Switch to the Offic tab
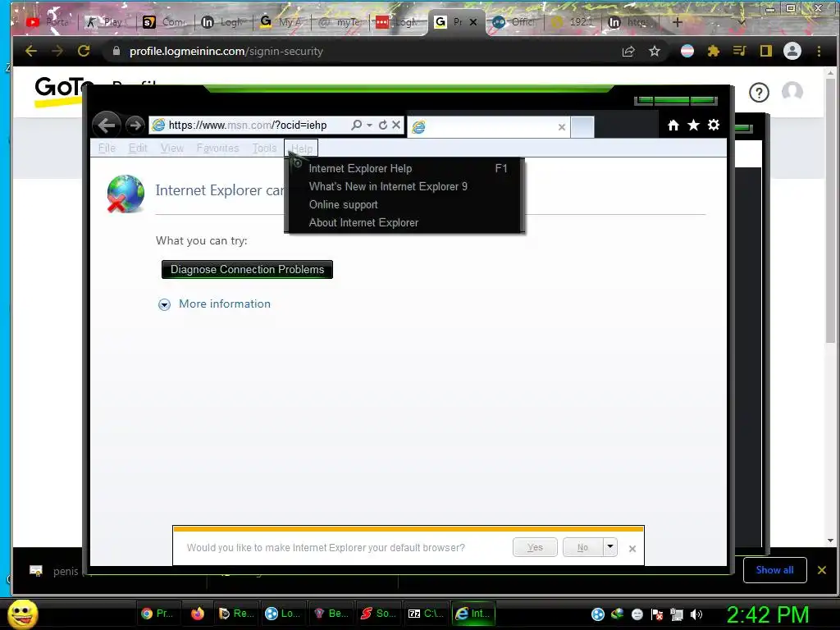This screenshot has width=840, height=630. (x=514, y=22)
